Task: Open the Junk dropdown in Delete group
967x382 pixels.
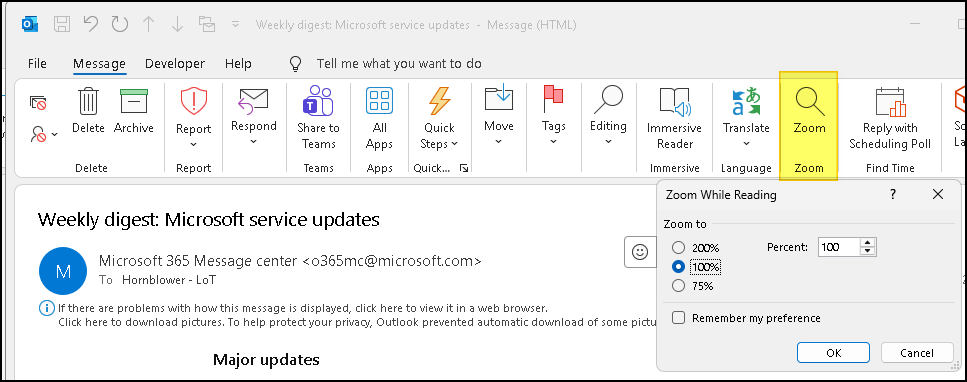Action: [x=44, y=134]
